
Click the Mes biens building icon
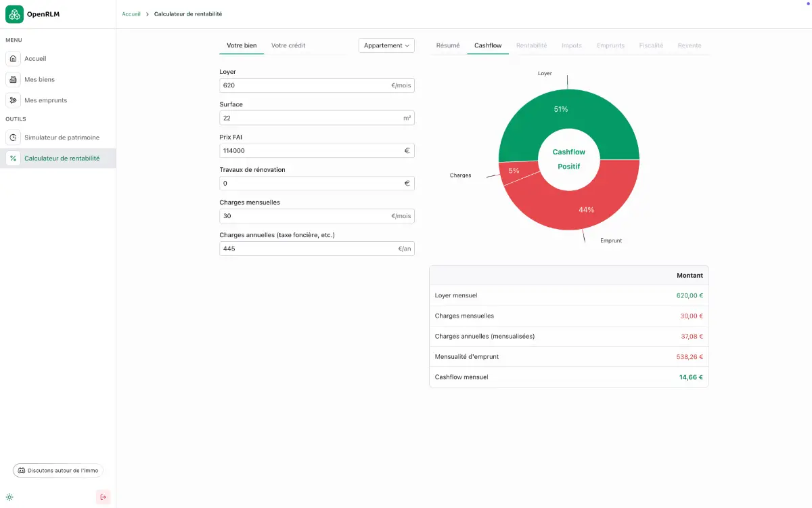pos(13,80)
